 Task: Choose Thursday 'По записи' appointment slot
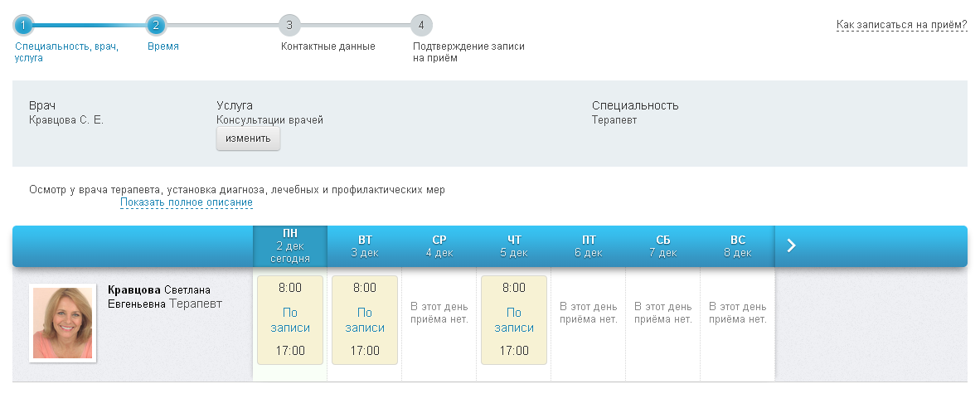(514, 320)
